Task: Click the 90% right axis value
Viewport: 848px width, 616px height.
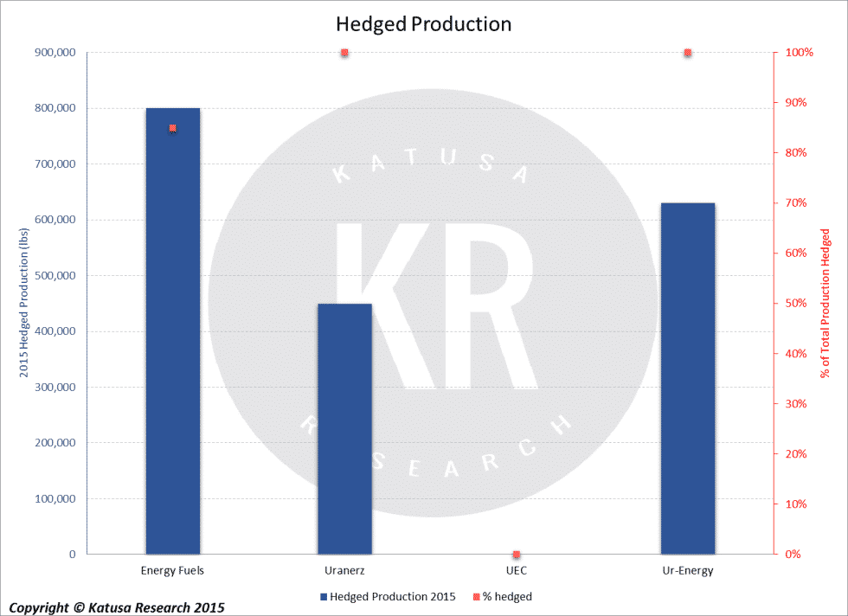Action: (x=796, y=103)
